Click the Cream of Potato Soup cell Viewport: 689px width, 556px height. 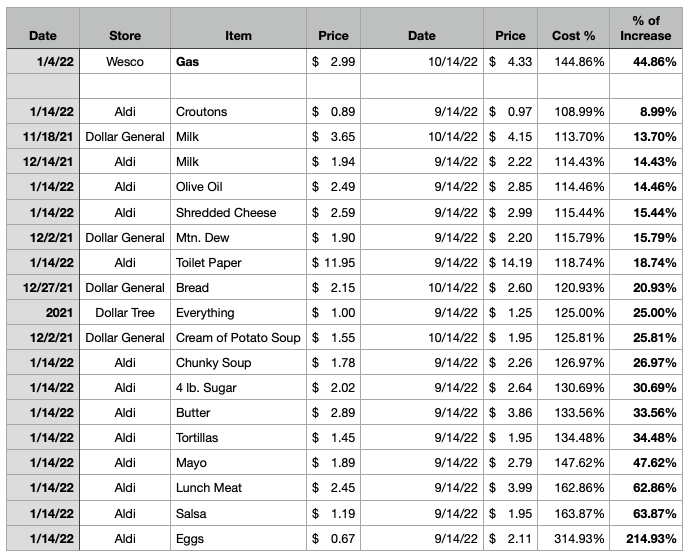click(238, 338)
